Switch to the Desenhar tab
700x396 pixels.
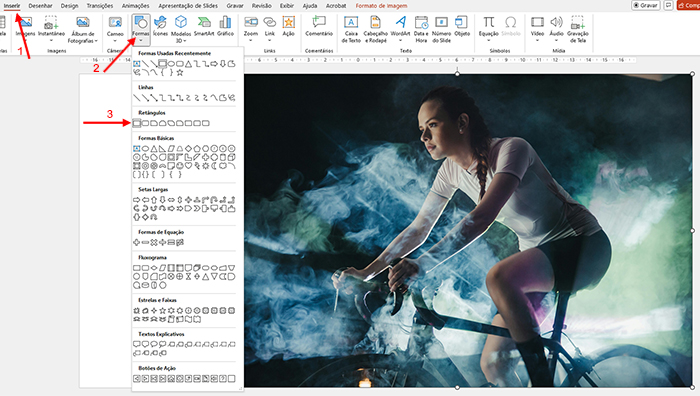[x=40, y=6]
